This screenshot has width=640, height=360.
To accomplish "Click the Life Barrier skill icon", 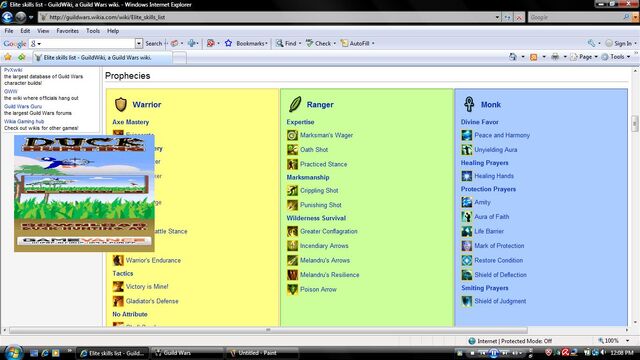I will (467, 231).
